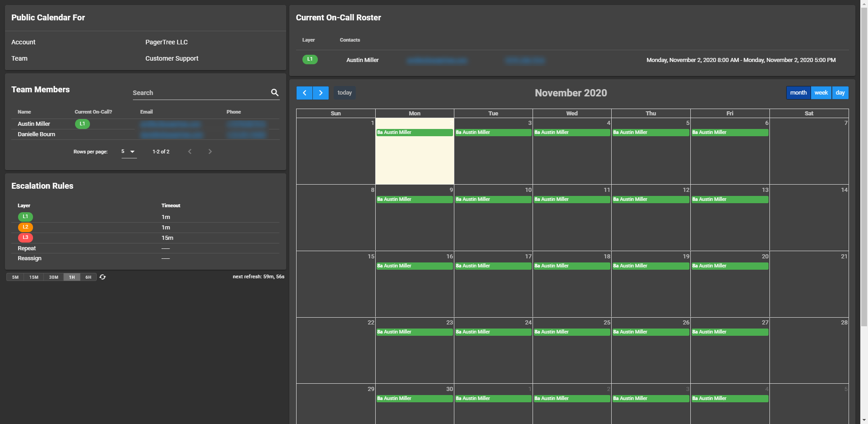Go to previous month with left chevron
This screenshot has height=424, width=868.
(304, 93)
